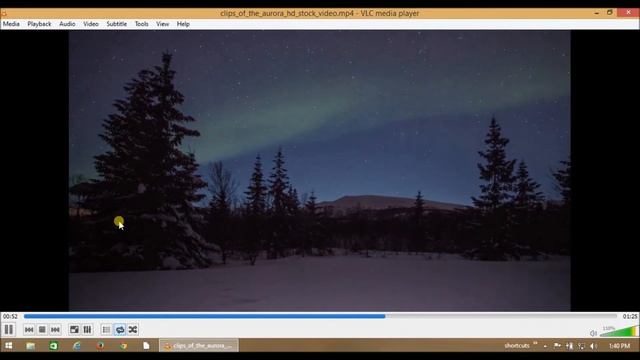Viewport: 640px width, 360px height.
Task: Seek along the playback progress bar
Action: pyautogui.click(x=320, y=316)
